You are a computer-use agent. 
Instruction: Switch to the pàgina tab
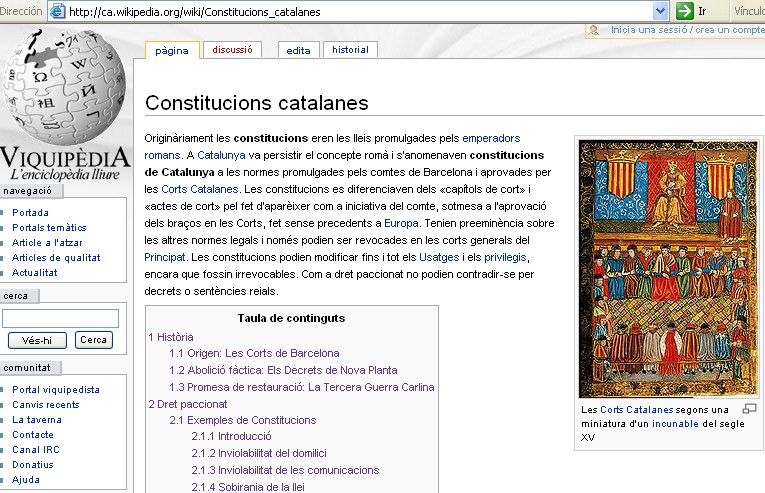coord(172,50)
